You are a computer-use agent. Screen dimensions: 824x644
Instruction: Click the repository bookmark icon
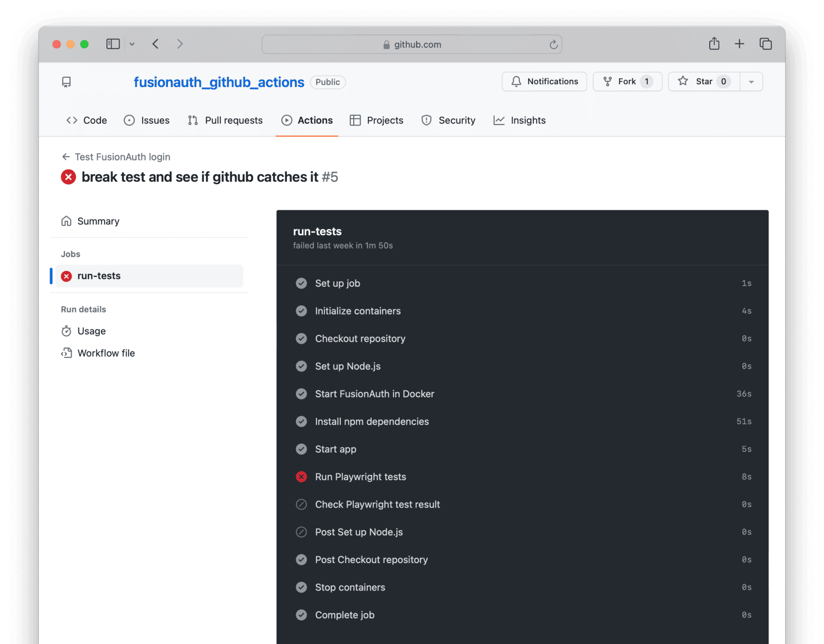[x=66, y=81]
